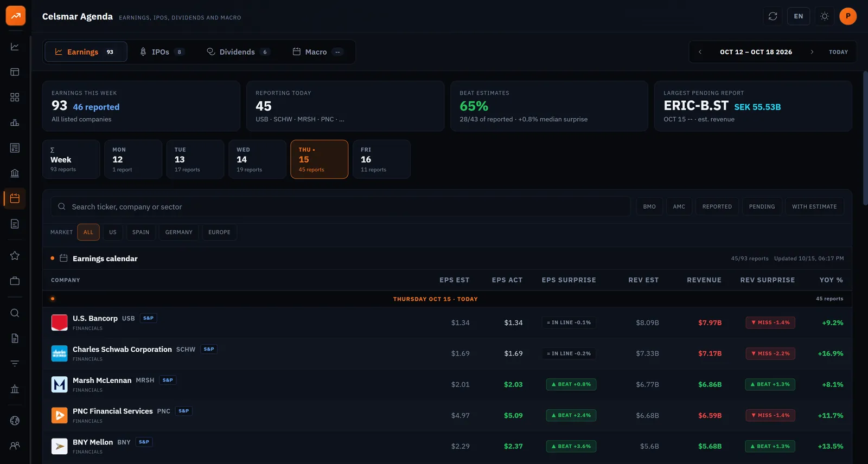Toggle the BMO filter
The width and height of the screenshot is (868, 464).
(x=649, y=207)
